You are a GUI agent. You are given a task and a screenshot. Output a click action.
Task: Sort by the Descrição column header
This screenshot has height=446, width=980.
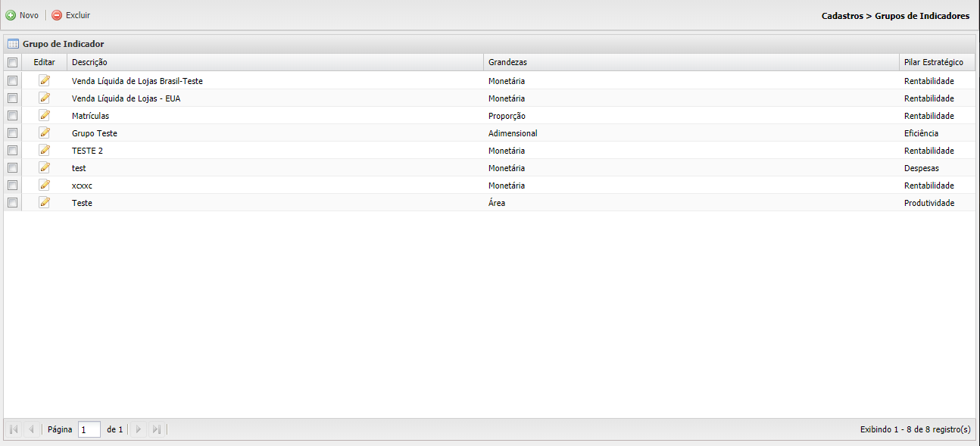click(89, 62)
